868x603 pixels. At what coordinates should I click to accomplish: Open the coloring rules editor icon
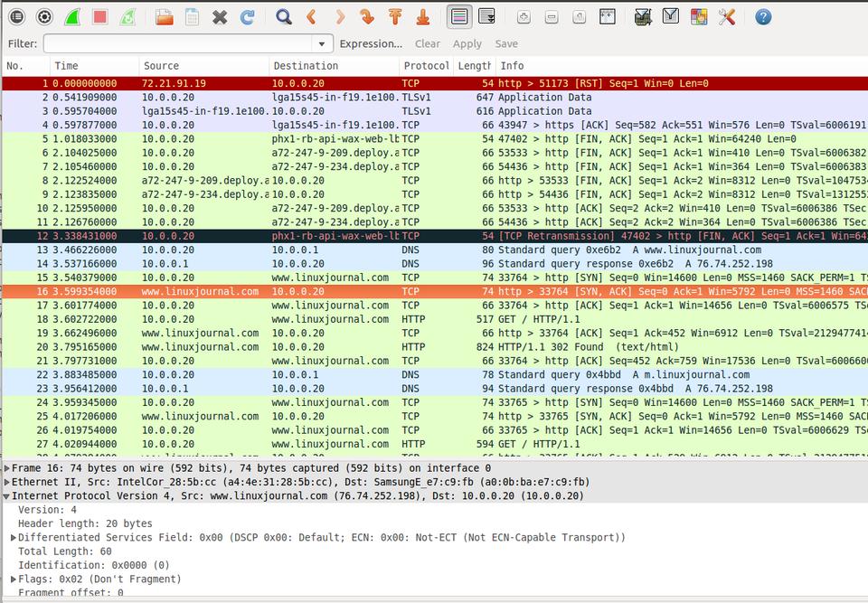pos(698,16)
